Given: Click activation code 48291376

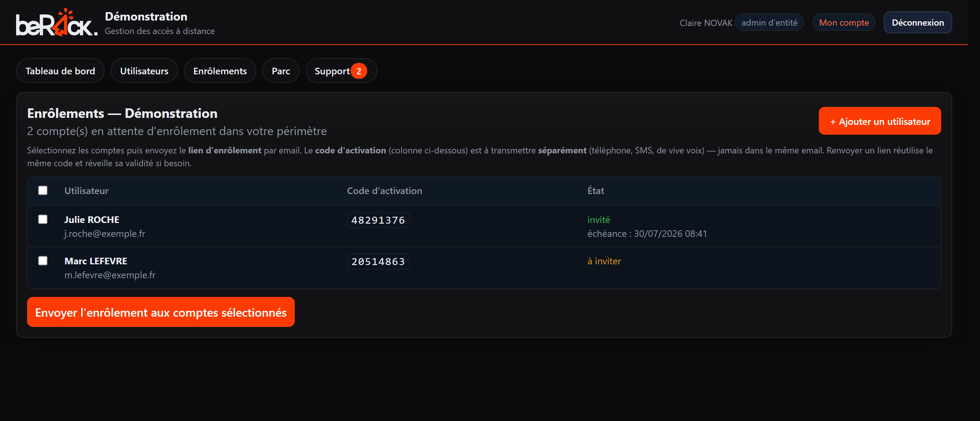Looking at the screenshot, I should point(378,220).
